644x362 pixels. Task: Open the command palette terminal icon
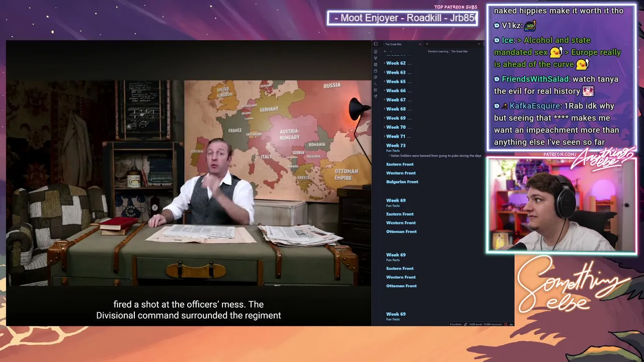375,83
